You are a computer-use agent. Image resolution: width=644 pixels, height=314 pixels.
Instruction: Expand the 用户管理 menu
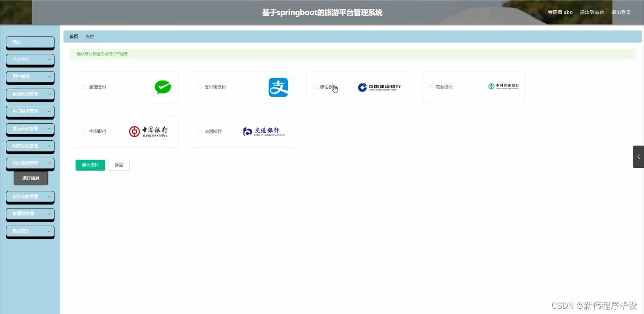tap(30, 77)
